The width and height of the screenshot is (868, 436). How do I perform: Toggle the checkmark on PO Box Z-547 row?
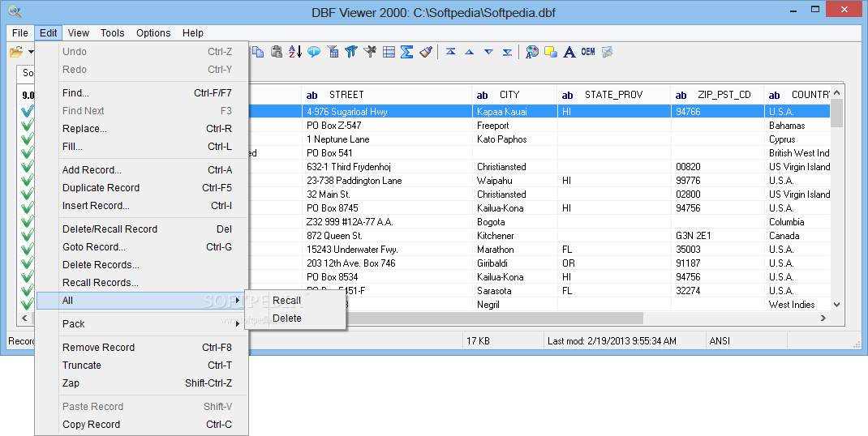[x=27, y=125]
